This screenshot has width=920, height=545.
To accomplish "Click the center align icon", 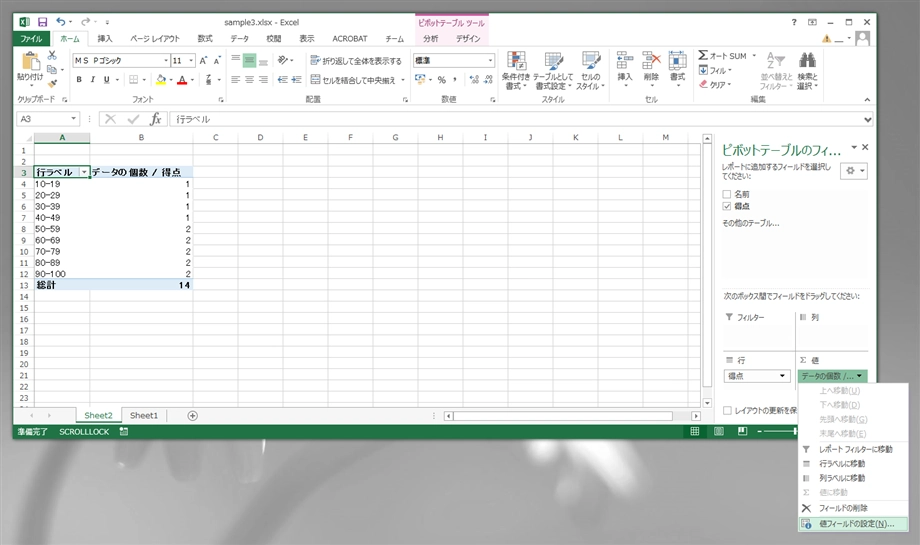I will pos(249,80).
